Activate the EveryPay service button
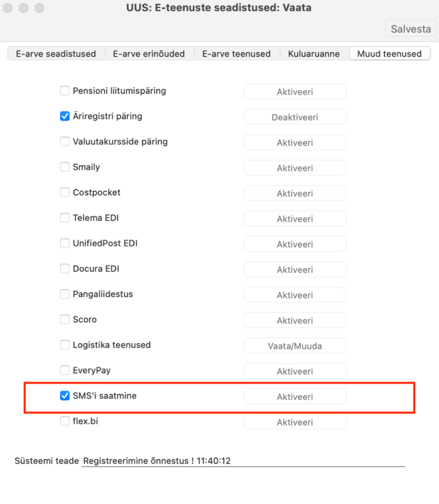439x504 pixels. [295, 371]
